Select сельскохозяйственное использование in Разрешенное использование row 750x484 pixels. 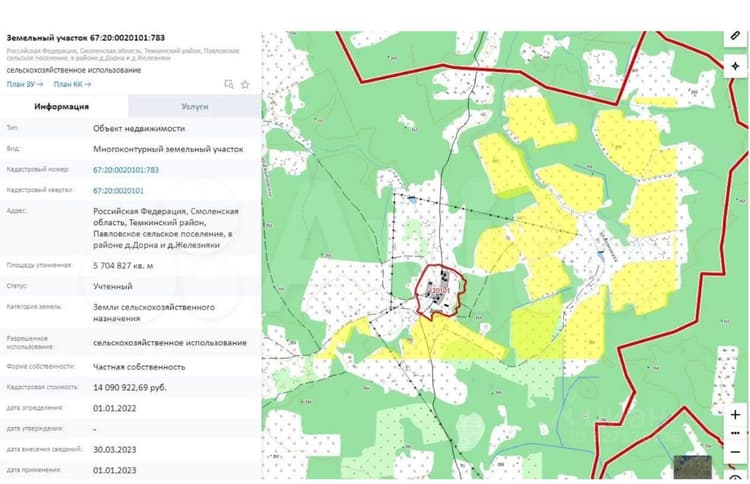click(170, 343)
